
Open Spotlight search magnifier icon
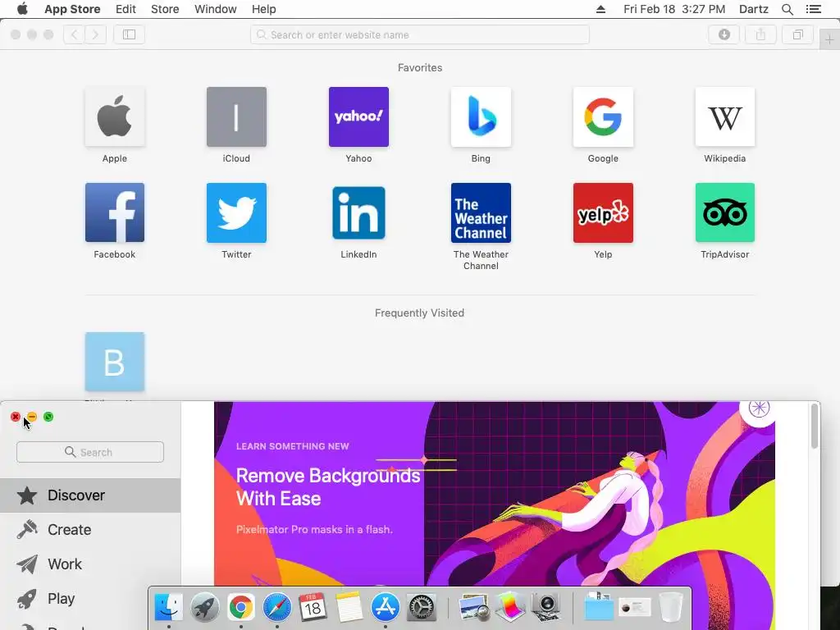pyautogui.click(x=787, y=9)
